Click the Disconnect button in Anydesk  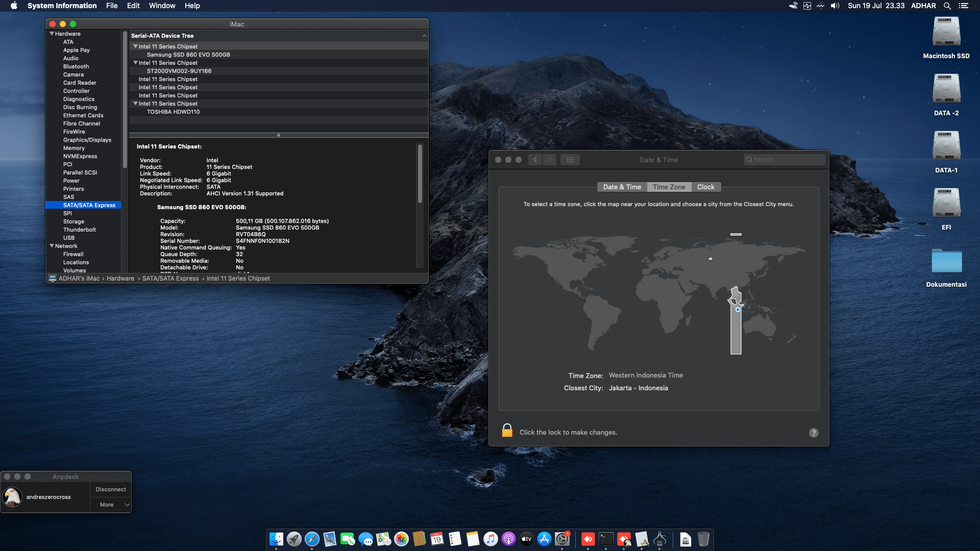point(111,489)
